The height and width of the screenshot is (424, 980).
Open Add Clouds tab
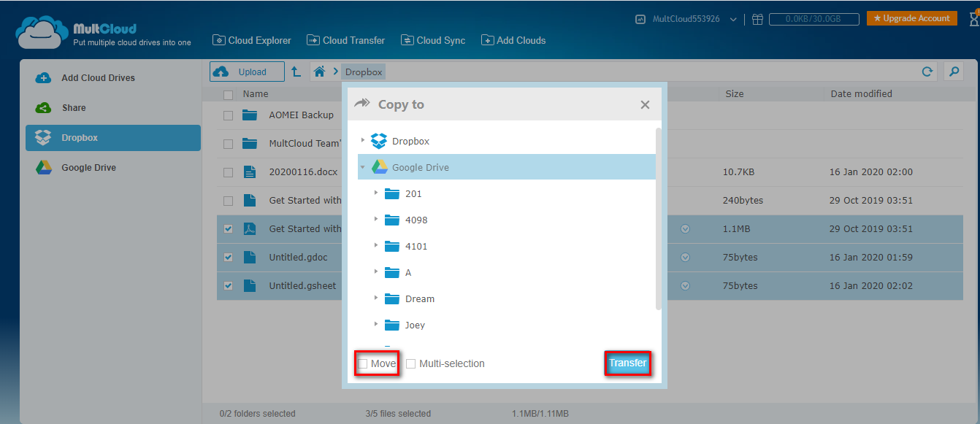[x=513, y=40]
